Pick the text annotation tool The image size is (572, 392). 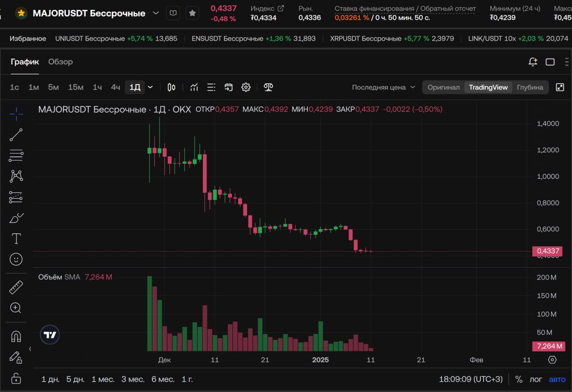pos(16,239)
